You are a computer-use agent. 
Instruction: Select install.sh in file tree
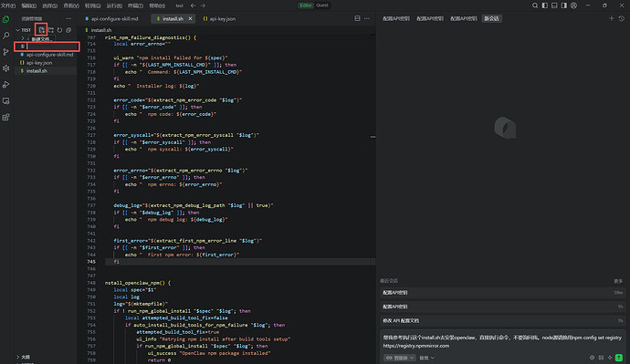tap(37, 70)
